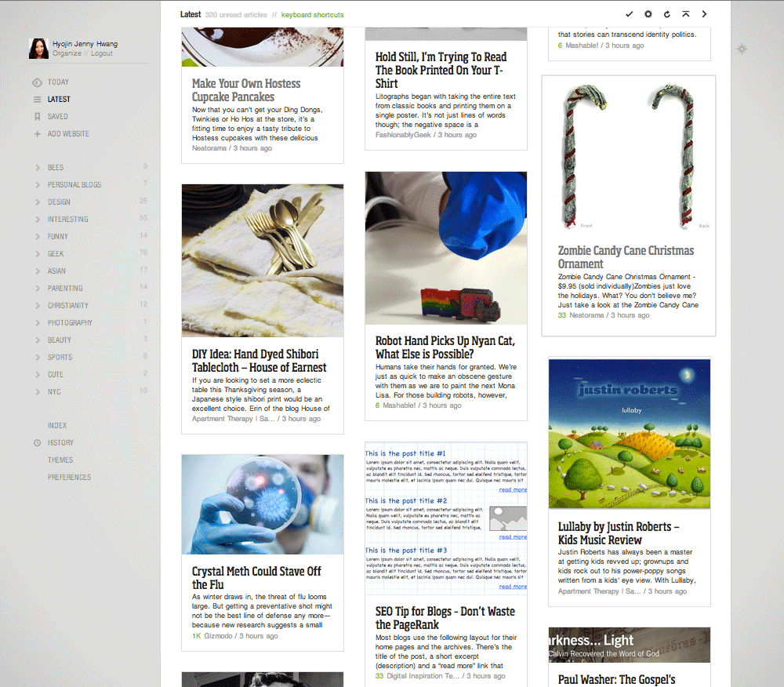This screenshot has height=687, width=784.
Task: Open Robot Hand Picks Up Nyan Cat article
Action: [445, 347]
